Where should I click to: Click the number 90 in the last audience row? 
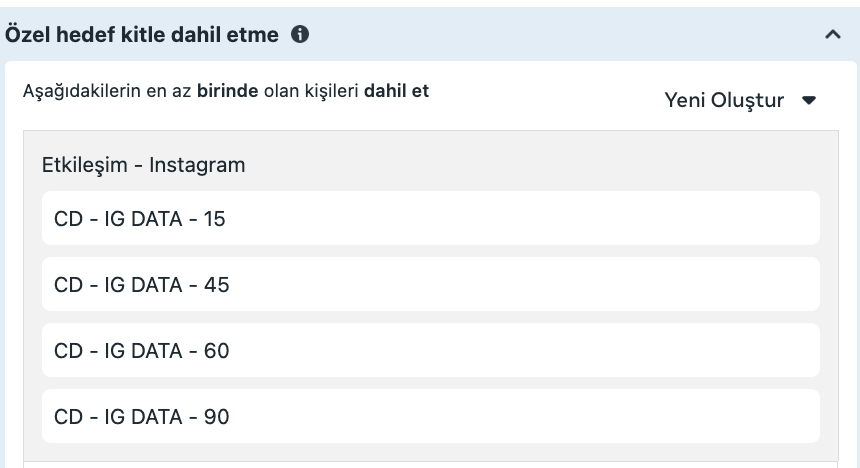pyautogui.click(x=216, y=416)
